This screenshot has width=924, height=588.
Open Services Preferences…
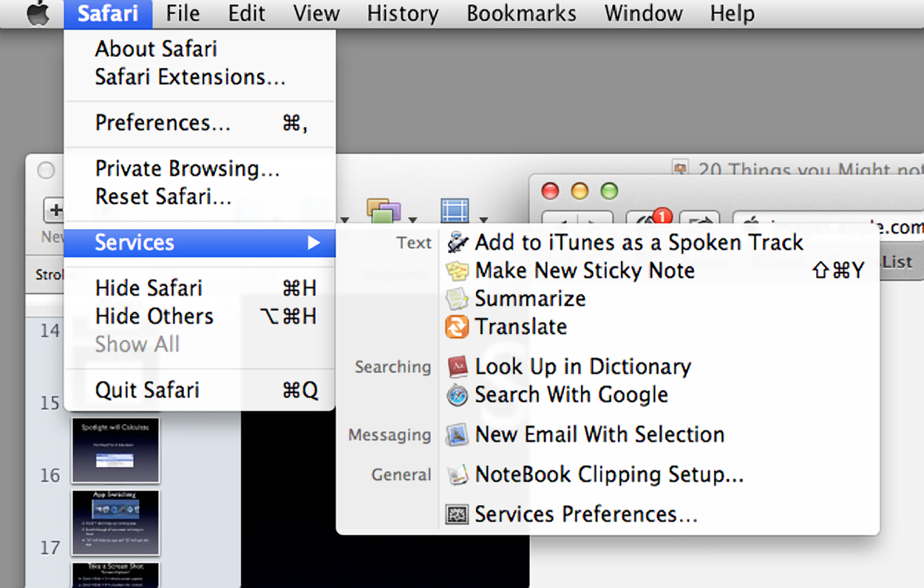pyautogui.click(x=659, y=514)
